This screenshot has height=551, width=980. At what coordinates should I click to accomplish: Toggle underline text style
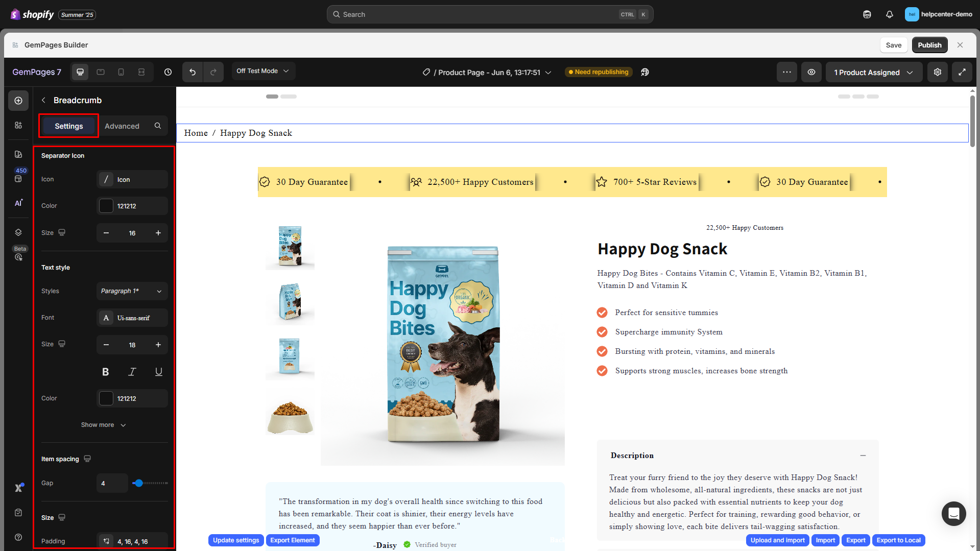pos(159,372)
